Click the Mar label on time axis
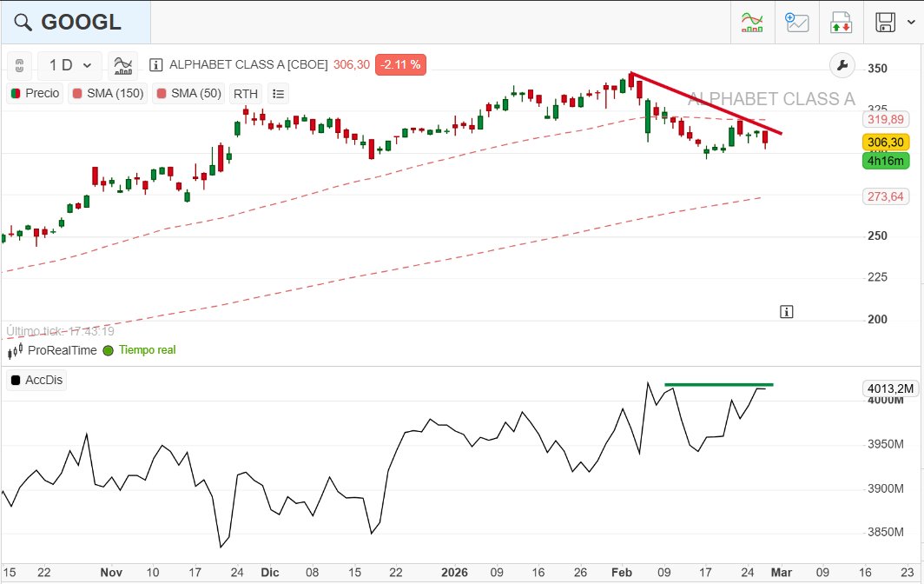Screen dimensions: 924x584 point(782,572)
